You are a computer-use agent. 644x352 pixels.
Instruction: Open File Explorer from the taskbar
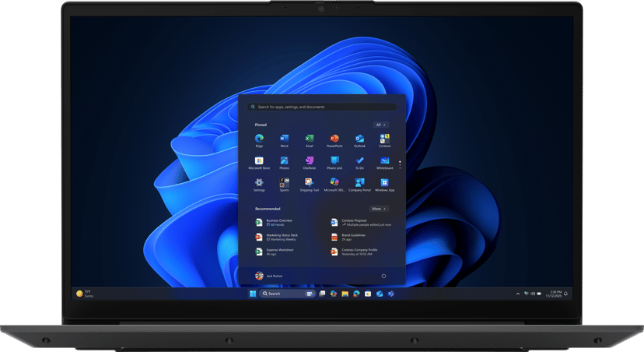(x=345, y=294)
